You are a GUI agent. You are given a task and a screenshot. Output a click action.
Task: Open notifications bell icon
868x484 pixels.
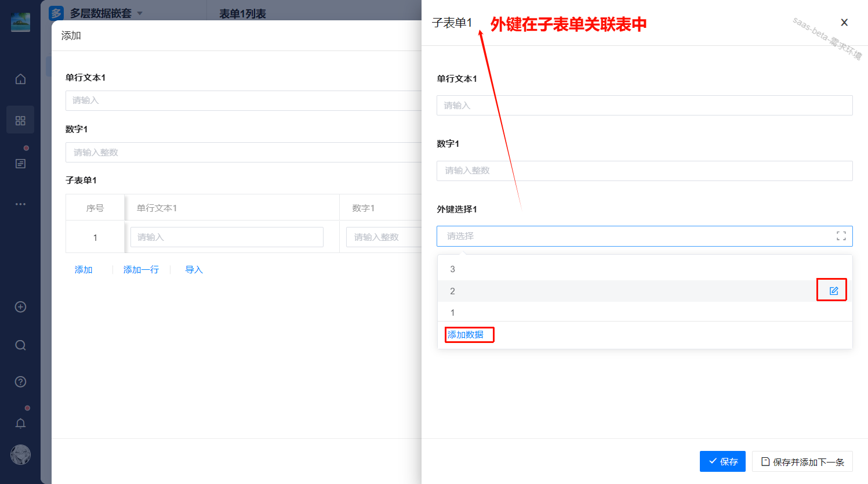[20, 423]
